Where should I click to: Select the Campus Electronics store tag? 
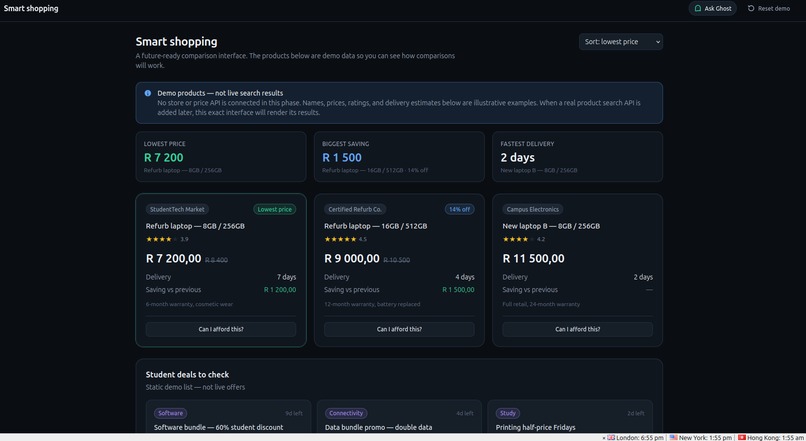(x=533, y=209)
